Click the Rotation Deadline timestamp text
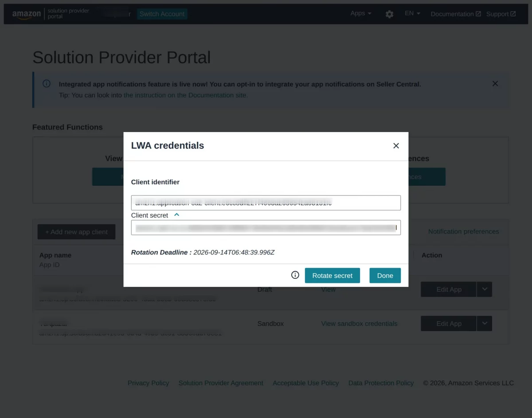 234,252
